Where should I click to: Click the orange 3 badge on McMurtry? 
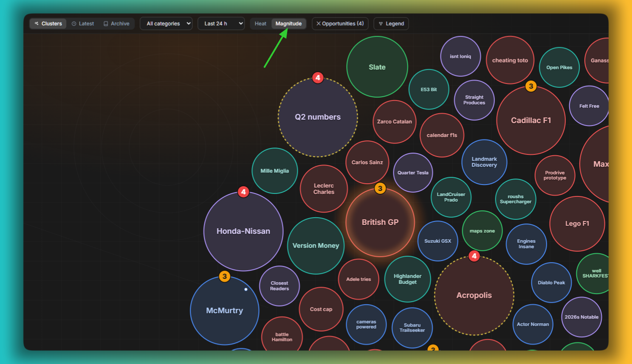point(225,276)
